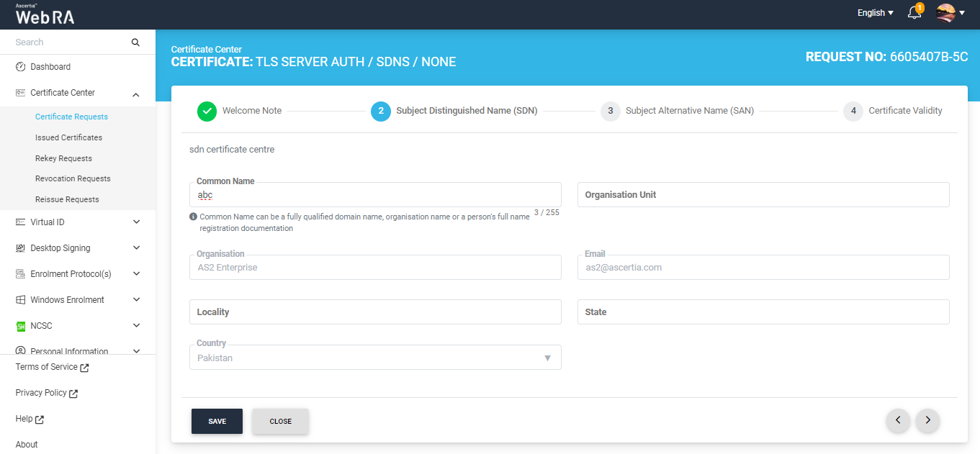Click the Common Name info hint icon
The width and height of the screenshot is (980, 454).
point(193,217)
